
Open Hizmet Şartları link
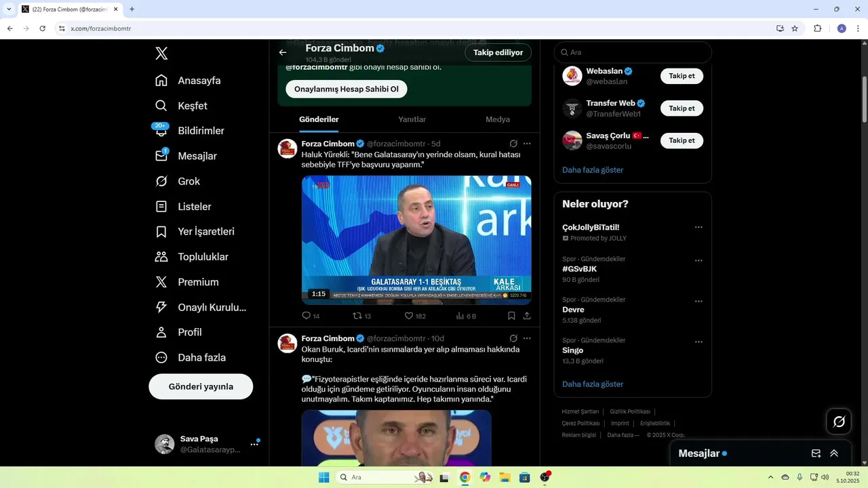580,411
